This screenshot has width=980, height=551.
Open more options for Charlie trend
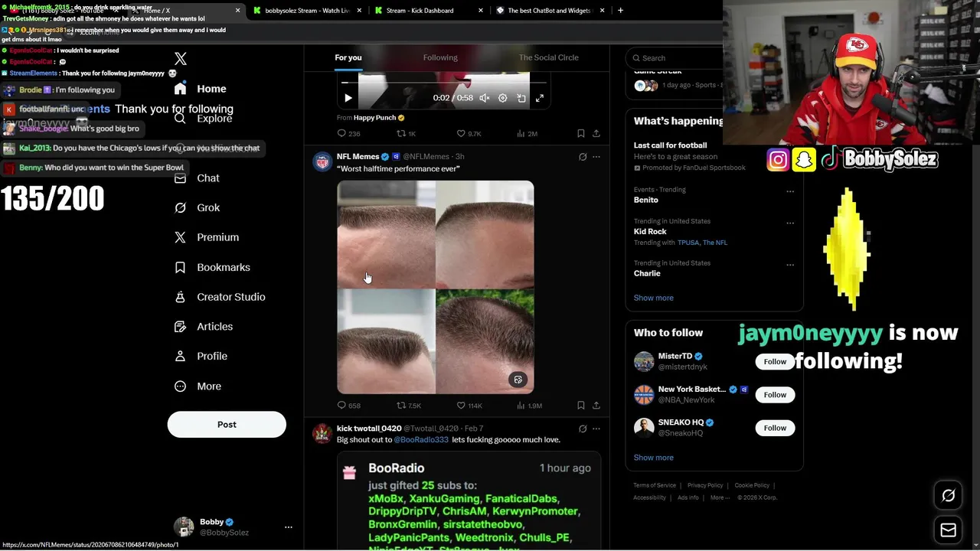click(790, 265)
